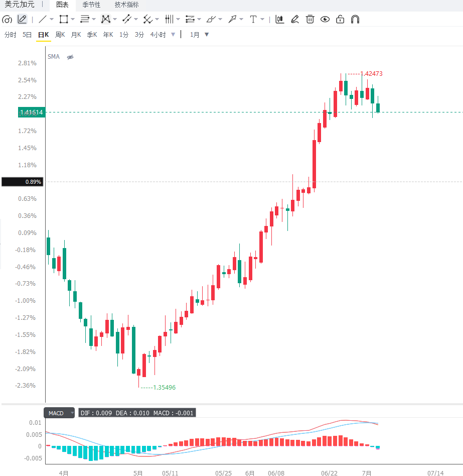Open the candlestick chart style icon
463x476 pixels.
(x=279, y=20)
